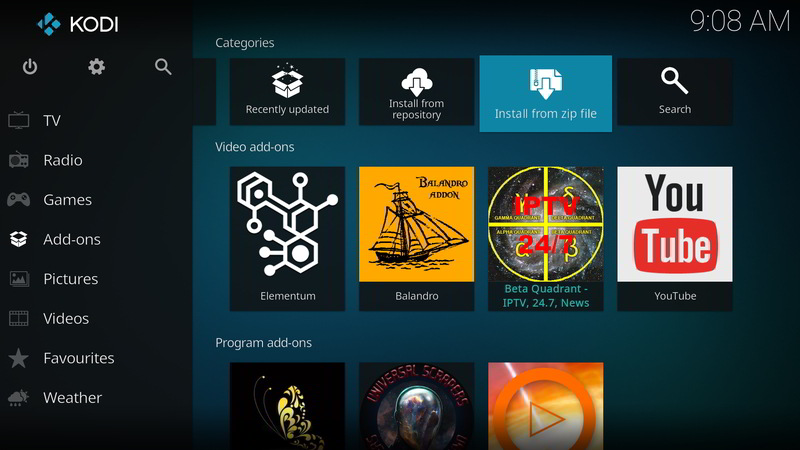Launch the YouTube add-on
The image size is (800, 450).
(674, 238)
